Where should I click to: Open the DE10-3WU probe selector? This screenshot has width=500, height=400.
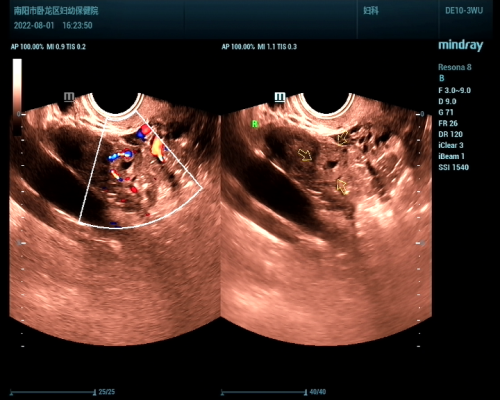(464, 11)
